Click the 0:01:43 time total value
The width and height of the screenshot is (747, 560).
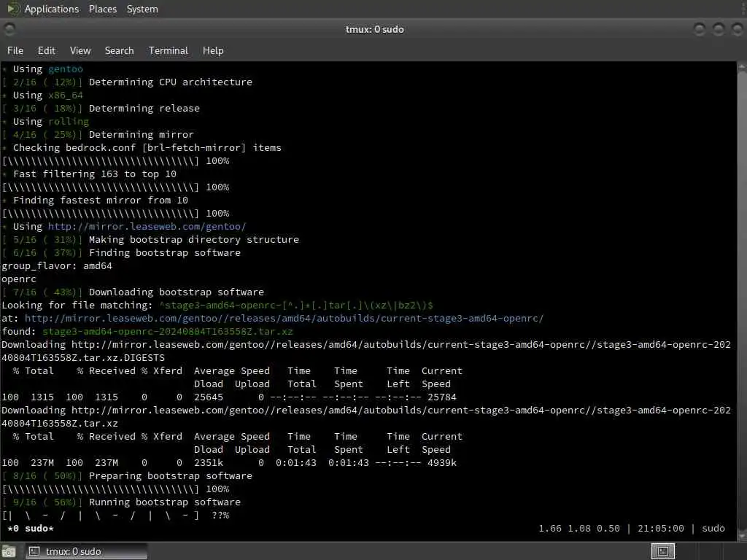(296, 463)
